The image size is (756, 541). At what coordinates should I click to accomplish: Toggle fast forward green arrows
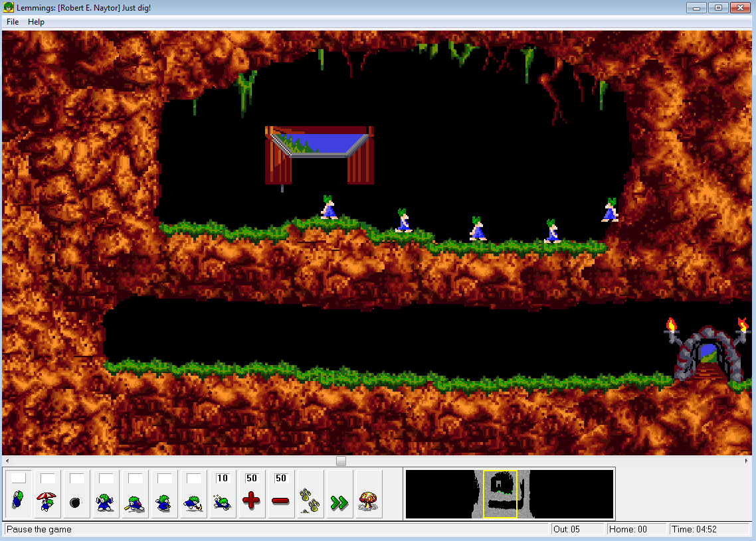click(x=339, y=495)
